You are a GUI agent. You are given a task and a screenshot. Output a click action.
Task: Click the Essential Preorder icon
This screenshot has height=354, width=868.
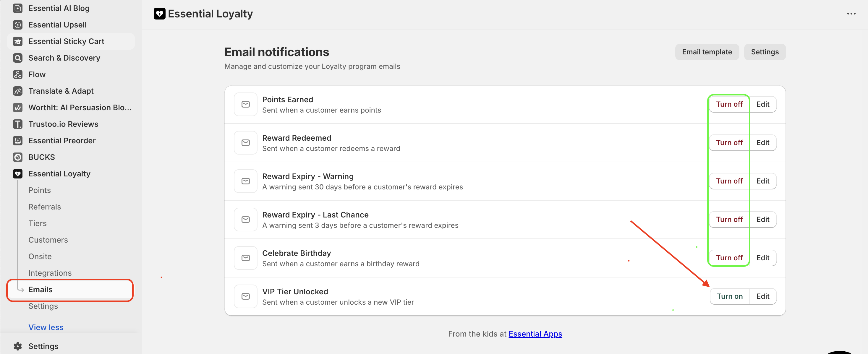tap(17, 140)
